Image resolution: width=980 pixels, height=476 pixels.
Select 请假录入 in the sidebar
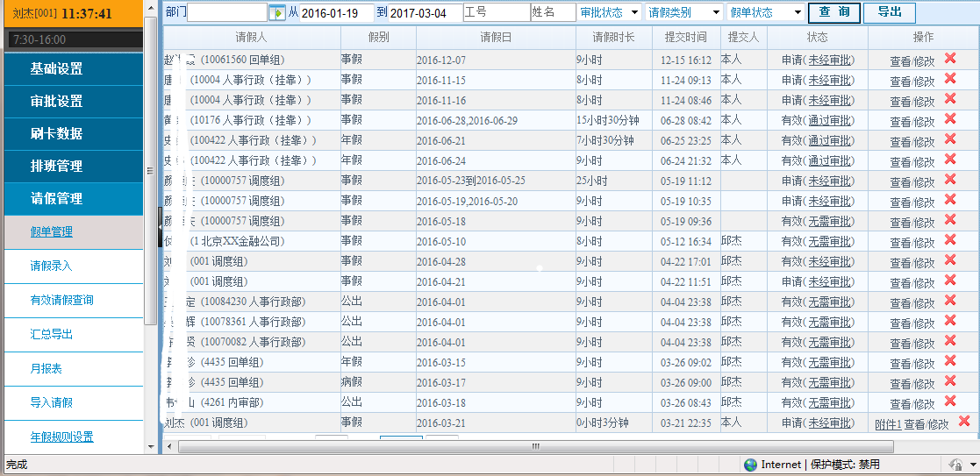click(x=51, y=266)
